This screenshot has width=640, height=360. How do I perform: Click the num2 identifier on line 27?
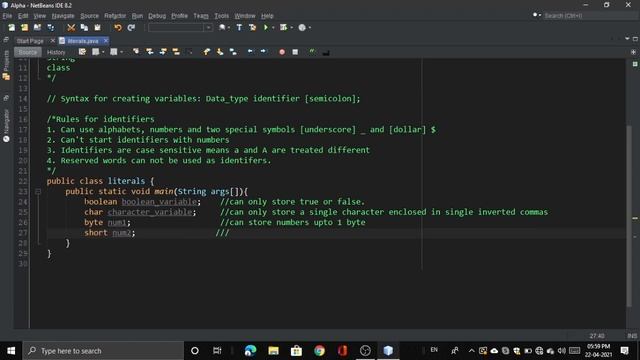(122, 233)
